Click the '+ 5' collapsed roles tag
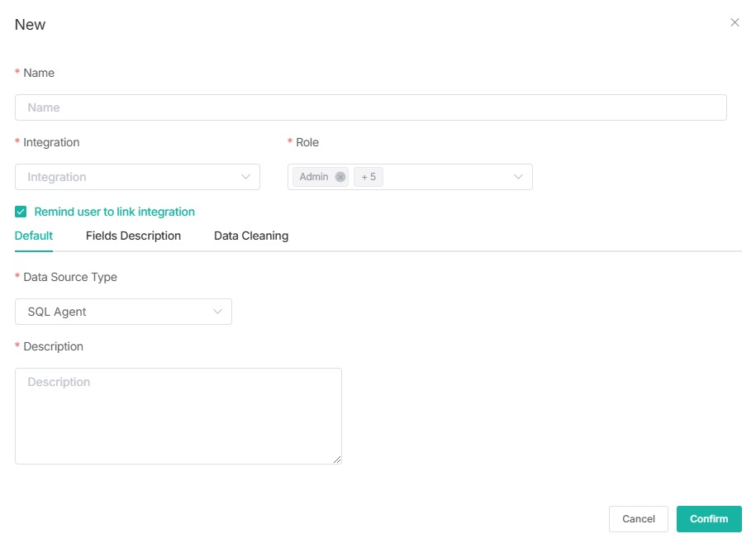Viewport: 756px width, 548px height. coord(368,177)
